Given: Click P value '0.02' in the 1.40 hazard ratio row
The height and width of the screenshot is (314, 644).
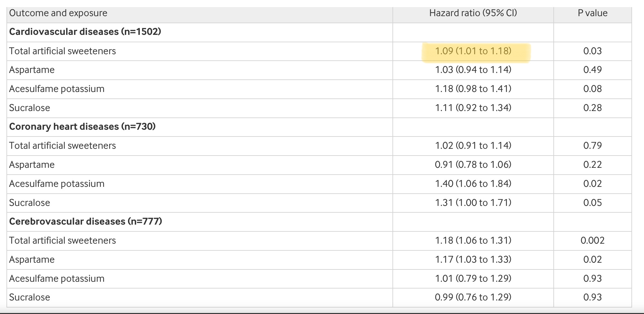Looking at the screenshot, I should (592, 184).
